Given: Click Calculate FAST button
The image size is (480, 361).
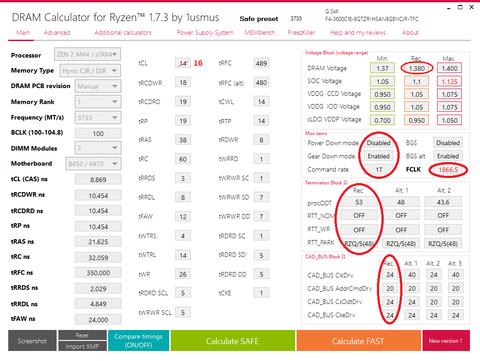Looking at the screenshot, I should [358, 341].
